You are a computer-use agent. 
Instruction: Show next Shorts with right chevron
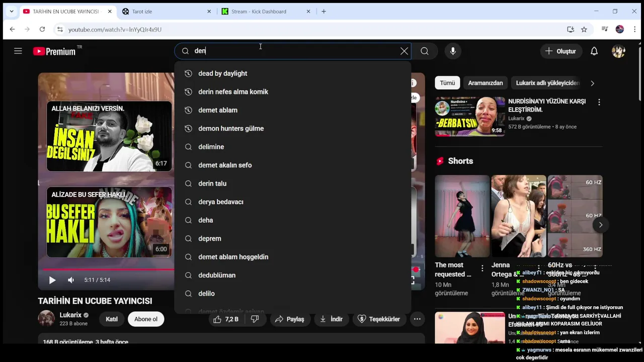pyautogui.click(x=600, y=225)
